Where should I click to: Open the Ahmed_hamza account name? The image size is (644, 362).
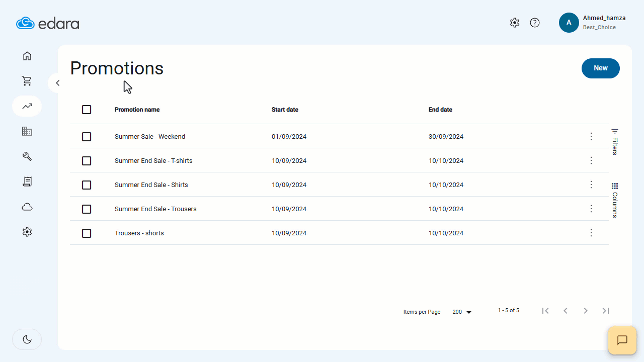[x=604, y=18]
